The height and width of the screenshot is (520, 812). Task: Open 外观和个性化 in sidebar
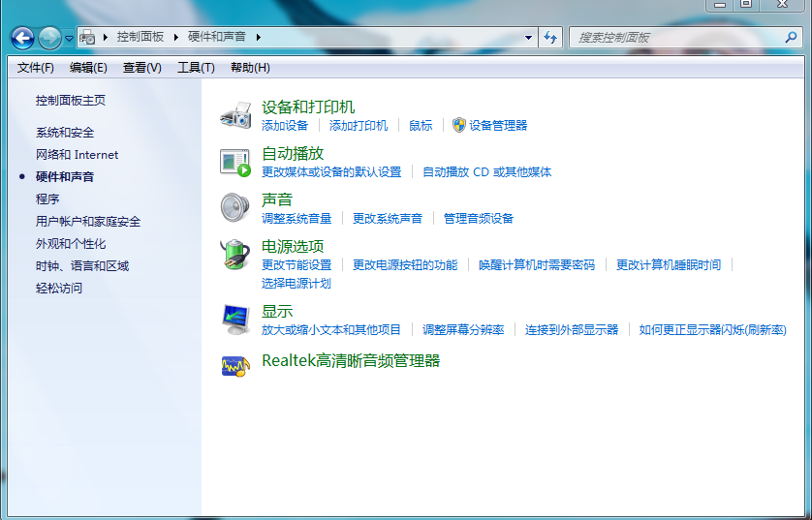coord(71,244)
